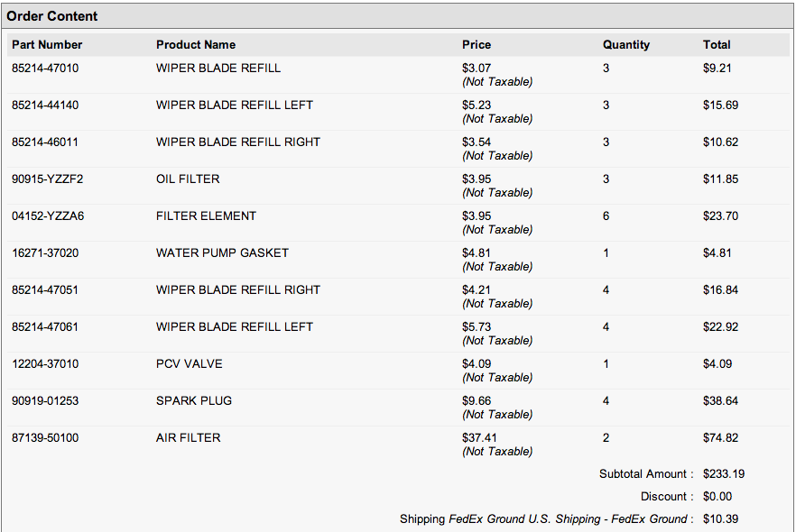Click the OIL FILTER product name
This screenshot has width=796, height=532.
[x=188, y=179]
